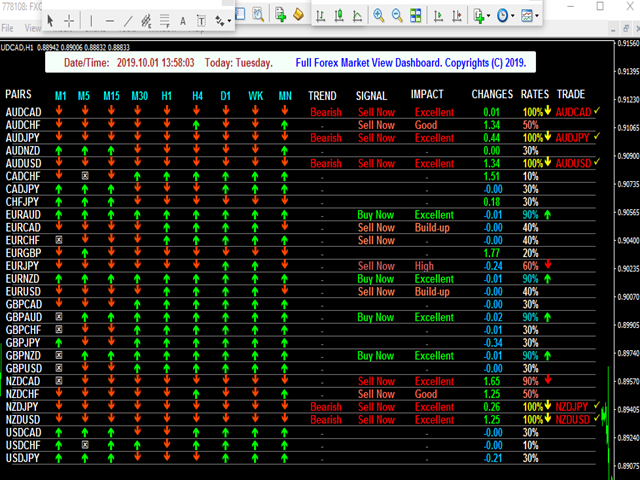Click the tile windows icon
Viewport: 640px width, 480px height.
pos(418,15)
